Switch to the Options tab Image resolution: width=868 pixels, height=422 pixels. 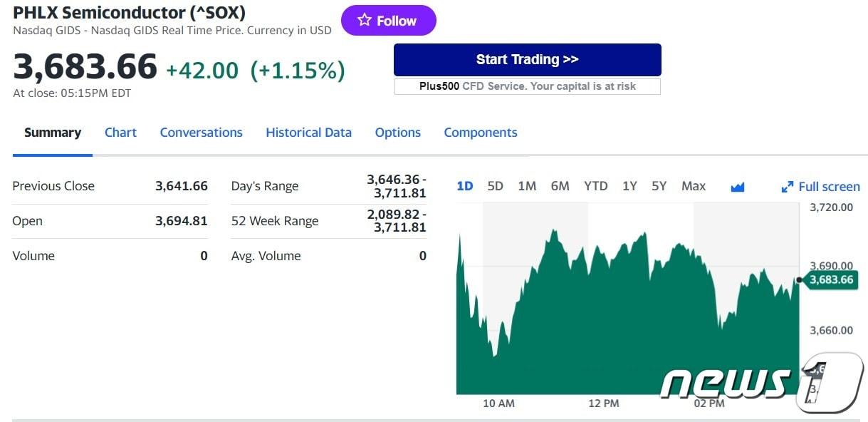pyautogui.click(x=397, y=133)
